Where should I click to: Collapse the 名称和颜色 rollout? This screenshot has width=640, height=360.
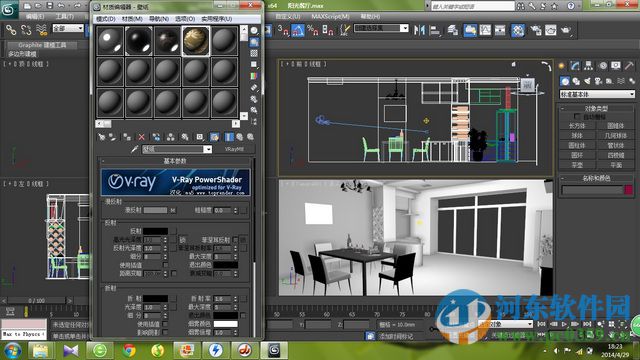[596, 178]
